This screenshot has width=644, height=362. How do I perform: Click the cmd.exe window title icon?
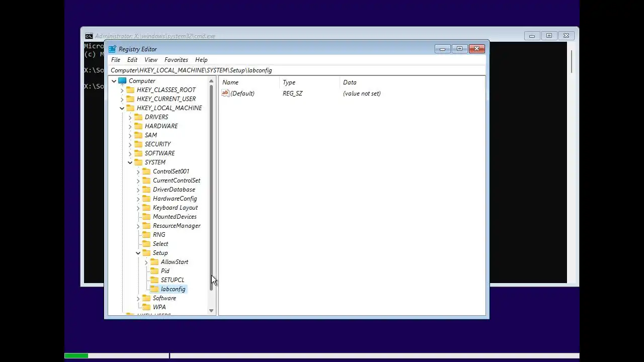click(89, 36)
